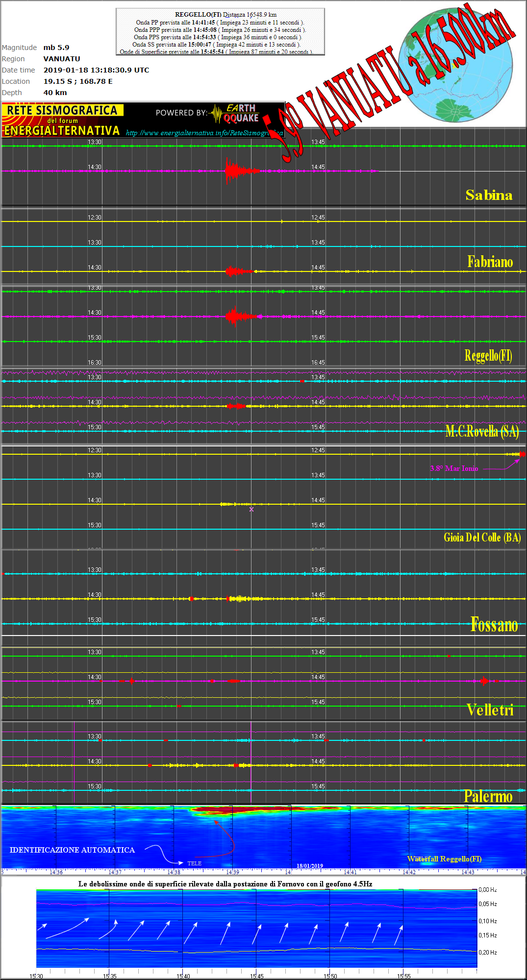Click the IDENTIFICAZIONE AUTOMATICA label

(72, 850)
